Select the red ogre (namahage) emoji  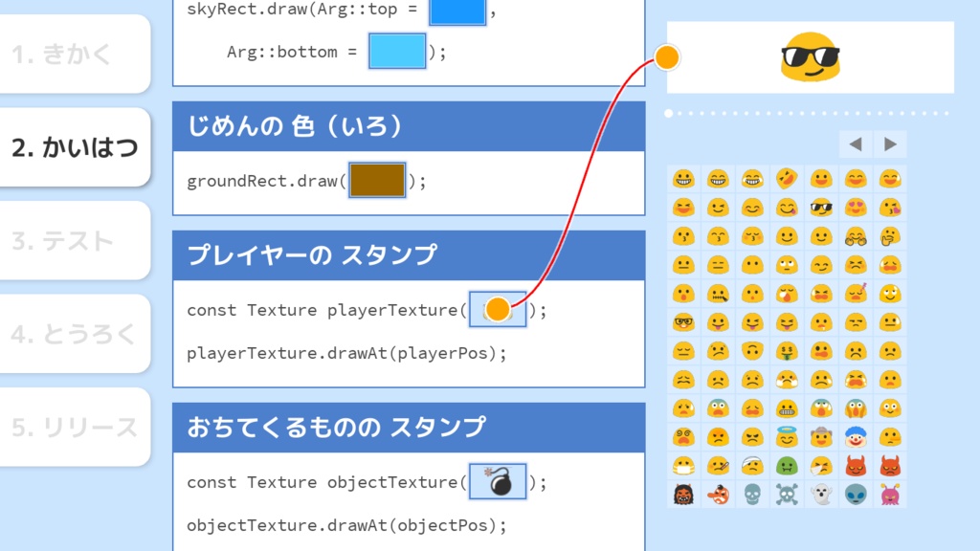(683, 495)
